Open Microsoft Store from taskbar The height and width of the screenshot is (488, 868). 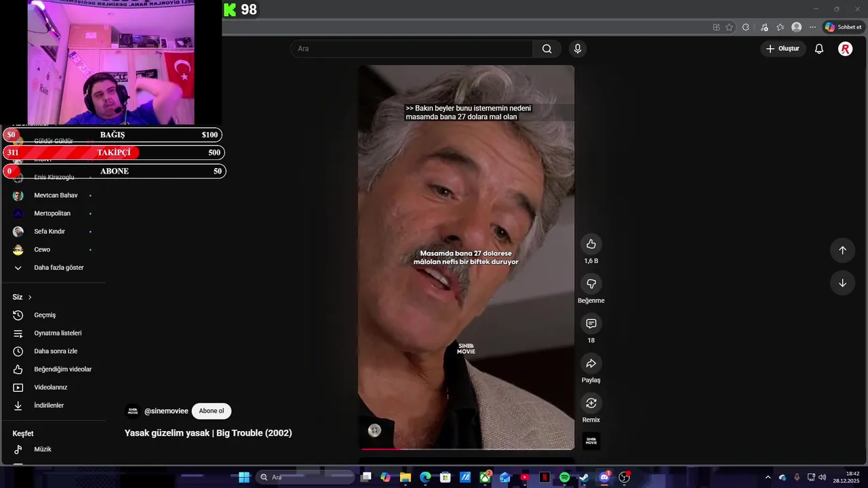446,477
